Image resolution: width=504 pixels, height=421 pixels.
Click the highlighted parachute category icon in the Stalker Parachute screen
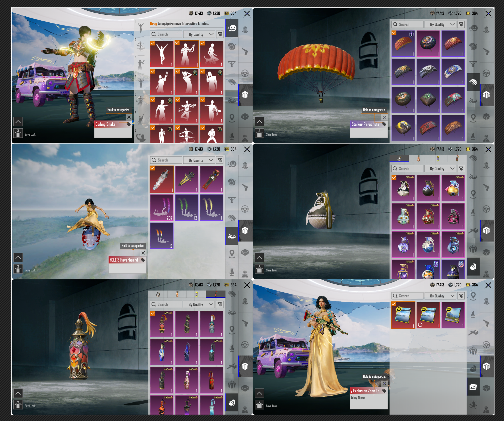473,82
